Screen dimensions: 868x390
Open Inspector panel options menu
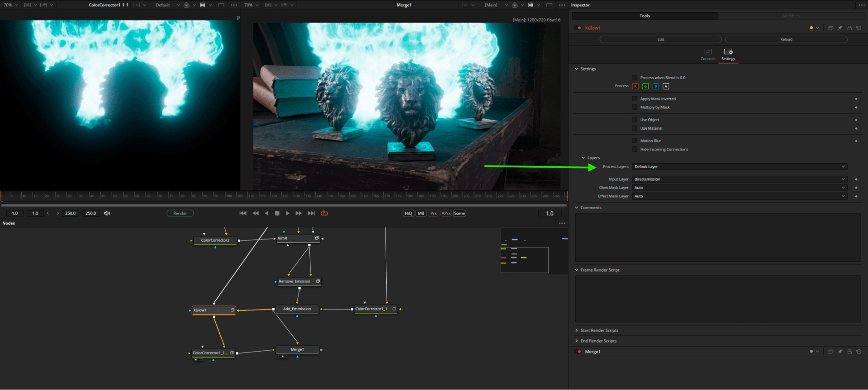[862, 5]
